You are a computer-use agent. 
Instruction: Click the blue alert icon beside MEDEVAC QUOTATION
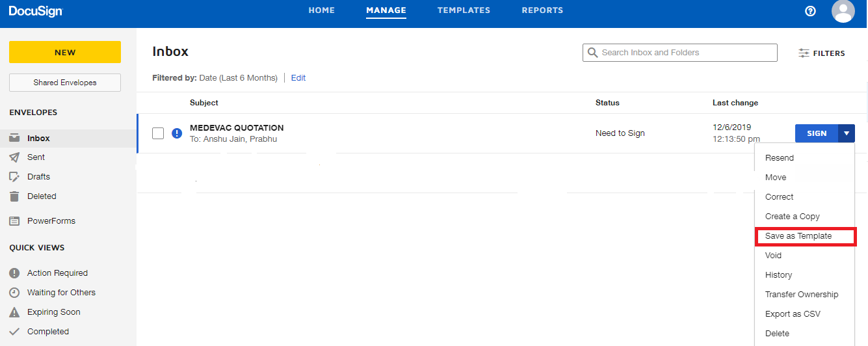point(177,133)
